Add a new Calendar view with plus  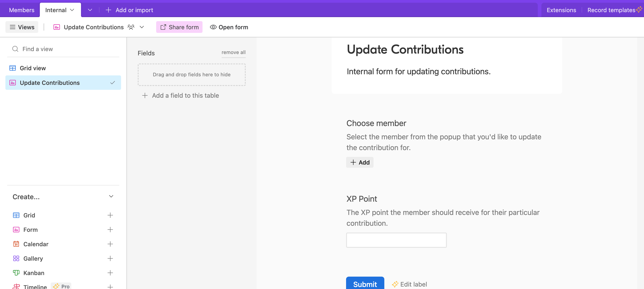(x=110, y=244)
